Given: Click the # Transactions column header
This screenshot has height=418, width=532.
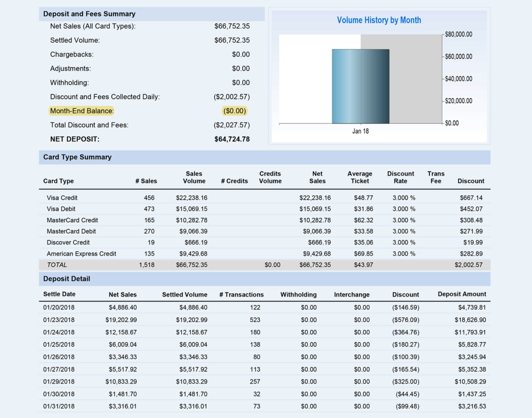Looking at the screenshot, I should pos(241,294).
